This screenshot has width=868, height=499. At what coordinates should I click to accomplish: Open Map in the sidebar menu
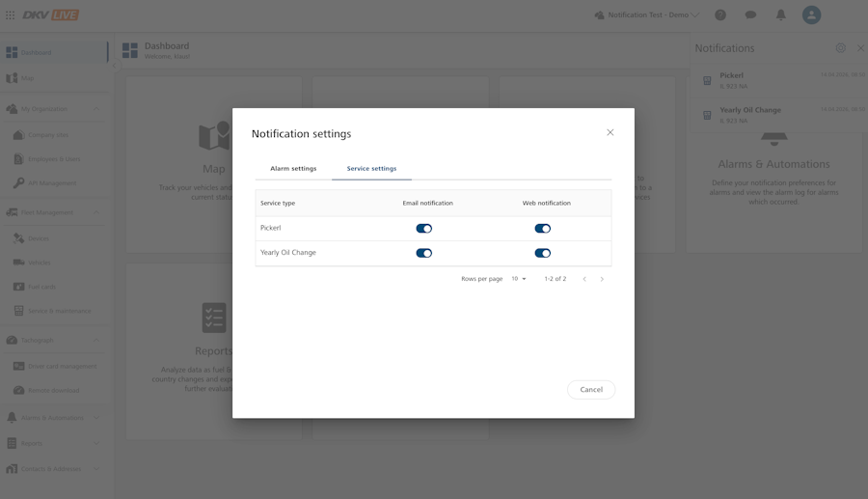click(54, 78)
